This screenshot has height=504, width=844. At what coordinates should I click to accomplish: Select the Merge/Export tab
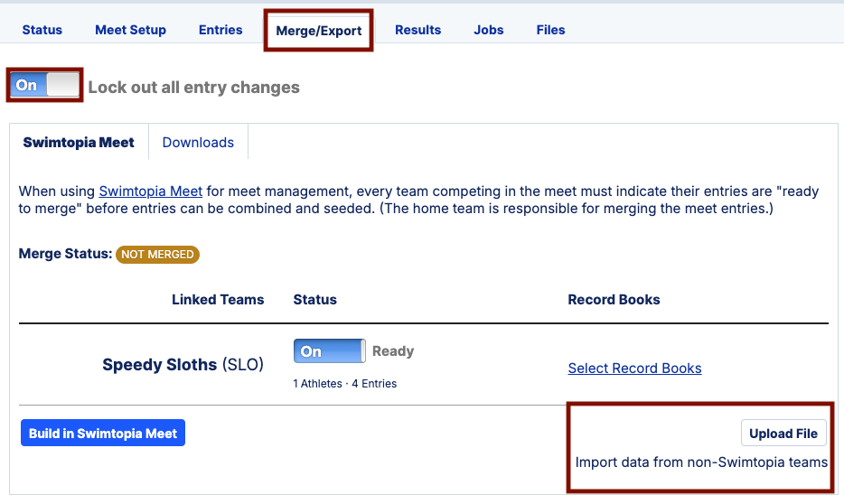point(319,31)
